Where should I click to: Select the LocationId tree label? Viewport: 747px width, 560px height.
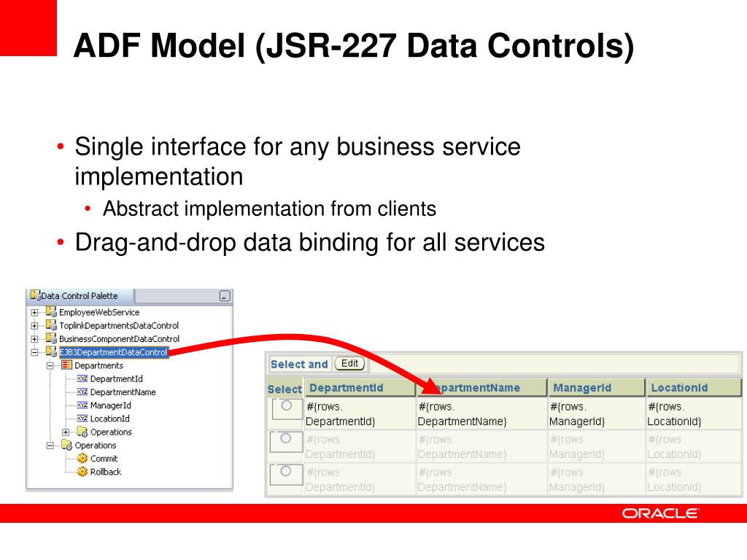click(x=109, y=419)
